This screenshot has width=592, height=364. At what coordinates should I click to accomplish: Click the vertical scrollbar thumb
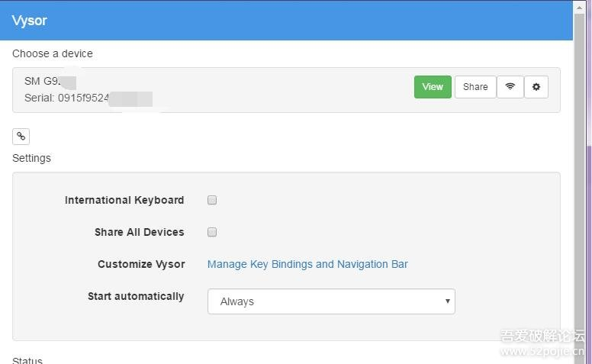tap(579, 188)
